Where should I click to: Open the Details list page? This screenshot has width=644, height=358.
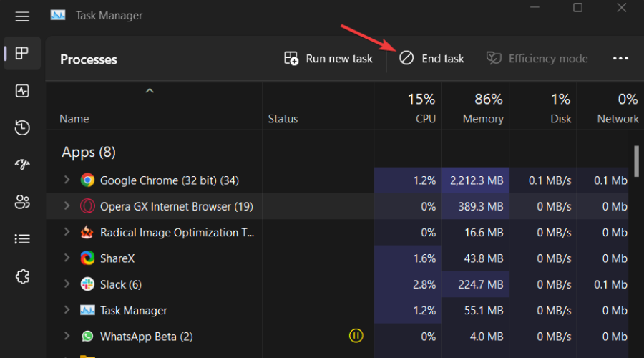pyautogui.click(x=22, y=239)
